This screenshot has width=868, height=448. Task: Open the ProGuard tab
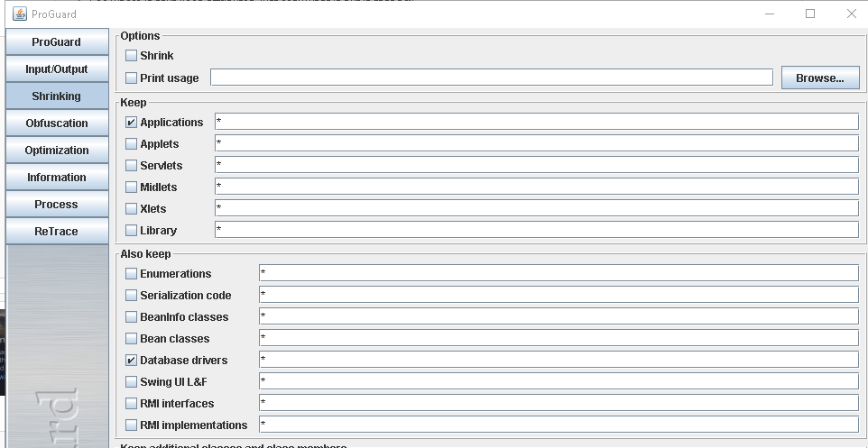(57, 42)
